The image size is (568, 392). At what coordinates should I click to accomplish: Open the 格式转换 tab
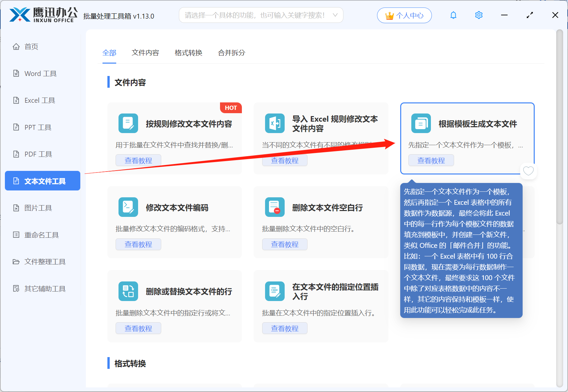[x=188, y=53]
